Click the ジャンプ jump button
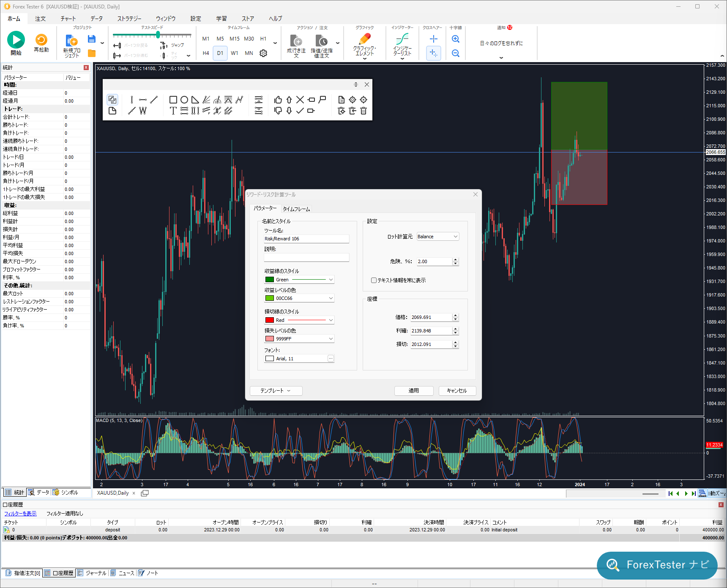727x588 pixels. 172,45
